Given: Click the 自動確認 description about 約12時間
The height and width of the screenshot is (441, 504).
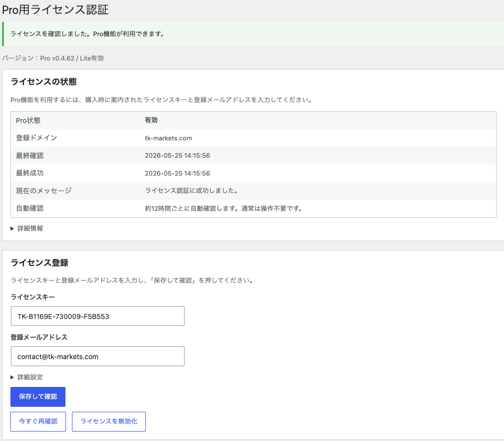Looking at the screenshot, I should coord(225,208).
